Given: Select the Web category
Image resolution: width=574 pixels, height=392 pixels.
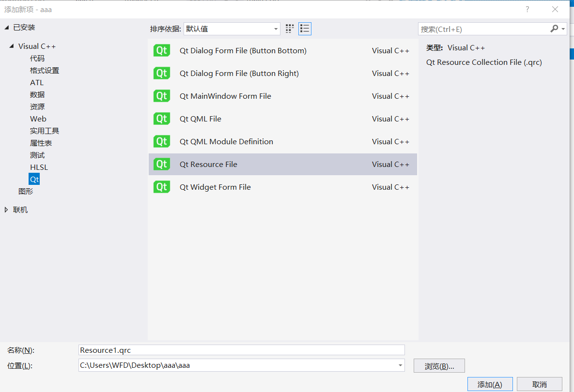Looking at the screenshot, I should pyautogui.click(x=38, y=119).
